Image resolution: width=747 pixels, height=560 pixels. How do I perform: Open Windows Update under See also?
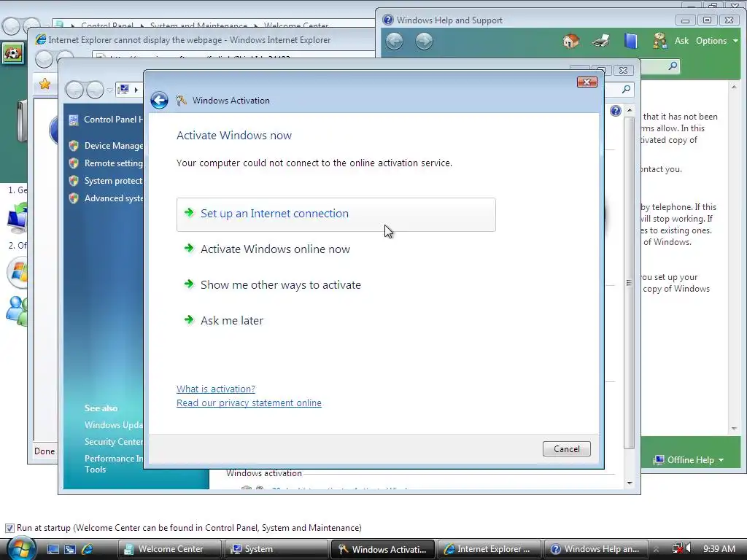coord(113,425)
